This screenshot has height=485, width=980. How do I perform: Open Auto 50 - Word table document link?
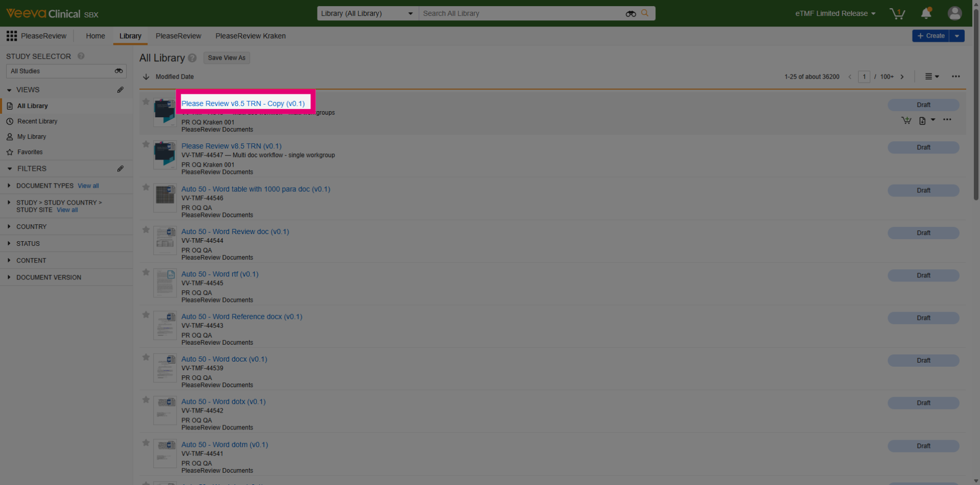click(256, 189)
